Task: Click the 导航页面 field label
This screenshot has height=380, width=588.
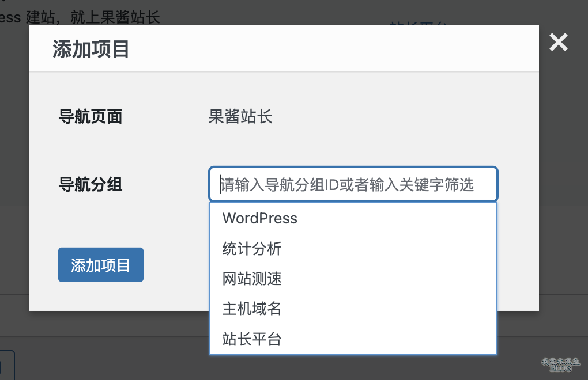Action: click(x=91, y=116)
